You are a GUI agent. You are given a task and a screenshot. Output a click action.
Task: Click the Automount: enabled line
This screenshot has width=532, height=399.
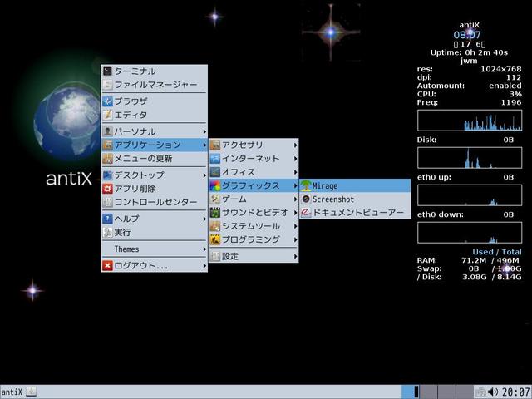coord(469,86)
